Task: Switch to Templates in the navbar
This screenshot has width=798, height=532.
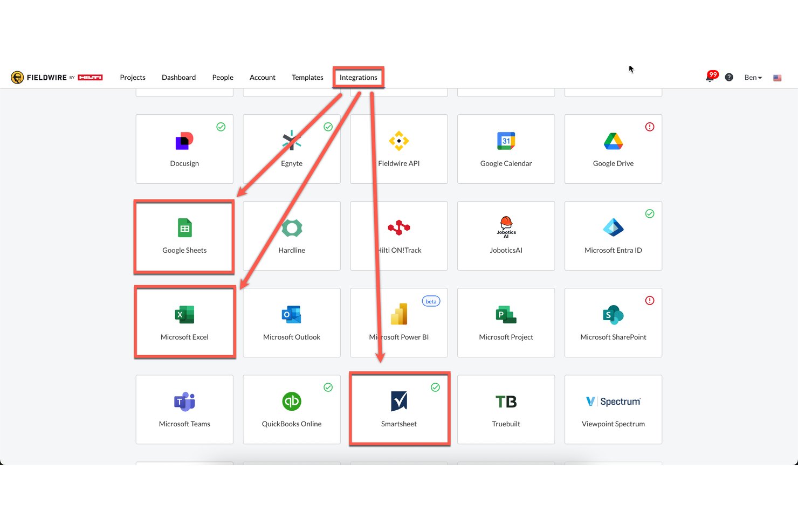Action: pyautogui.click(x=307, y=78)
